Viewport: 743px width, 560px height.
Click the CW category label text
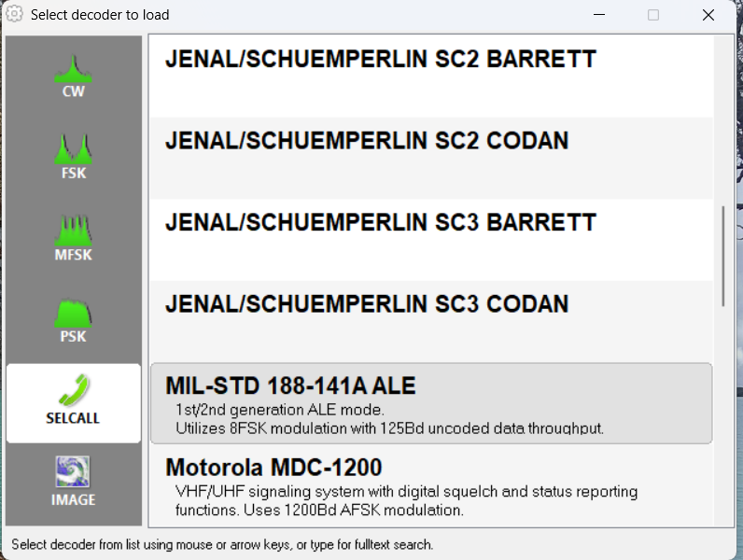(73, 91)
